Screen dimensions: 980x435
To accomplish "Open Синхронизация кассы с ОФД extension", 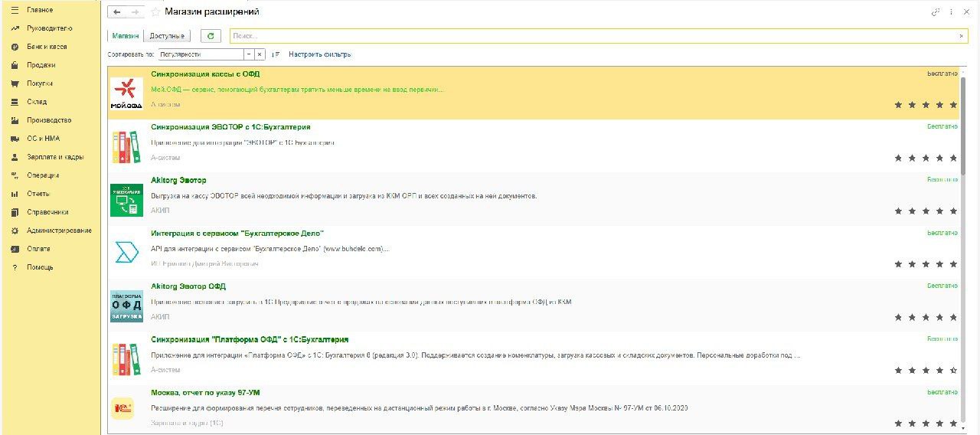I will coord(205,74).
